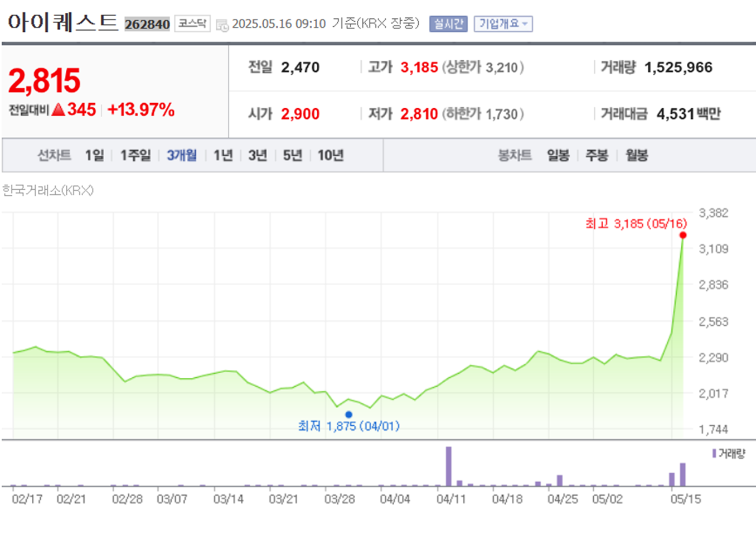Screen dimensions: 756x534
Task: Select the 1일 line chart tab
Action: [x=94, y=155]
